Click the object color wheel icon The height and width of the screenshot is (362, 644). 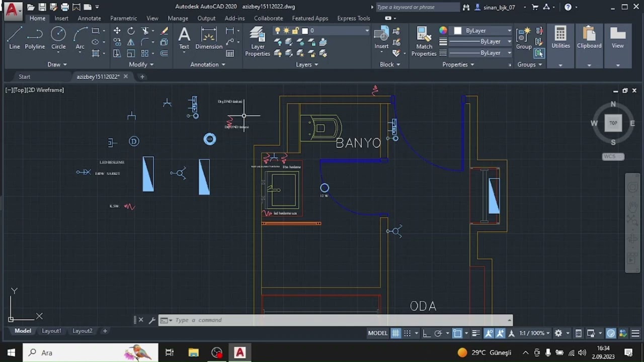[443, 31]
